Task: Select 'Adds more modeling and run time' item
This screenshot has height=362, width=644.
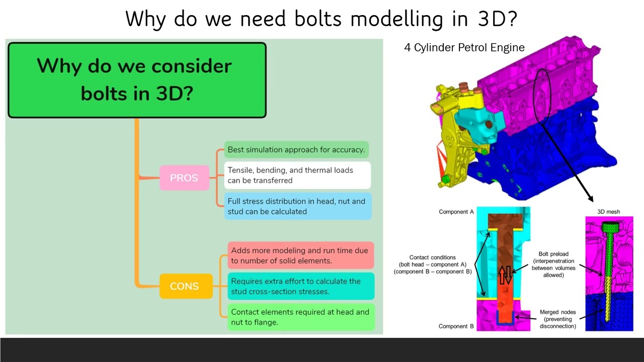Action: pos(301,255)
